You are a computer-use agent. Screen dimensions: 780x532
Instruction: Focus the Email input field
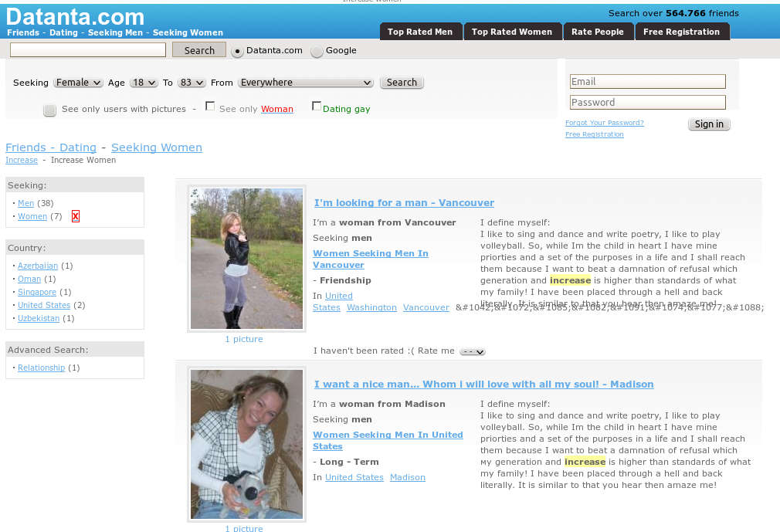(x=648, y=82)
